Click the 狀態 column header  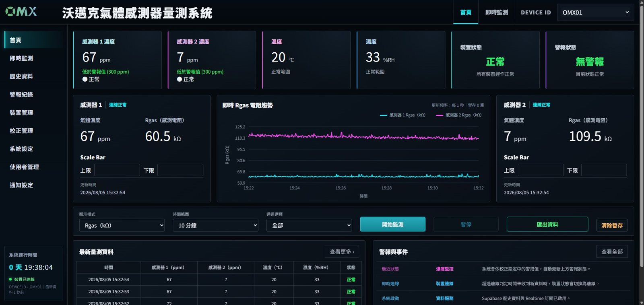tap(351, 267)
